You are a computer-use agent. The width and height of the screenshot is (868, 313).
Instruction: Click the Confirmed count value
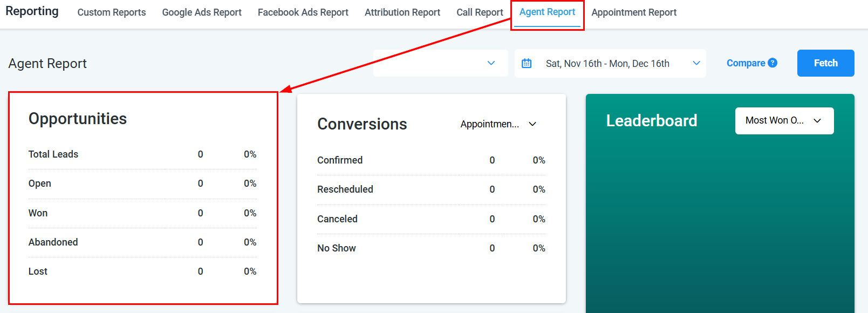(x=492, y=160)
